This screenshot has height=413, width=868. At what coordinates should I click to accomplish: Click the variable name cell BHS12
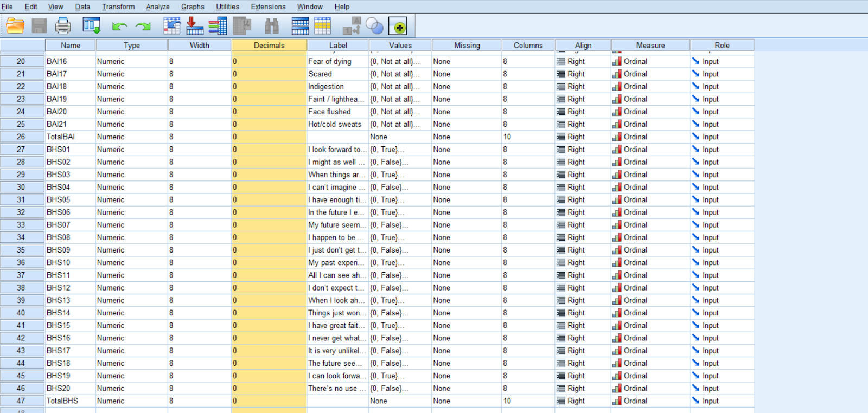[71, 287]
